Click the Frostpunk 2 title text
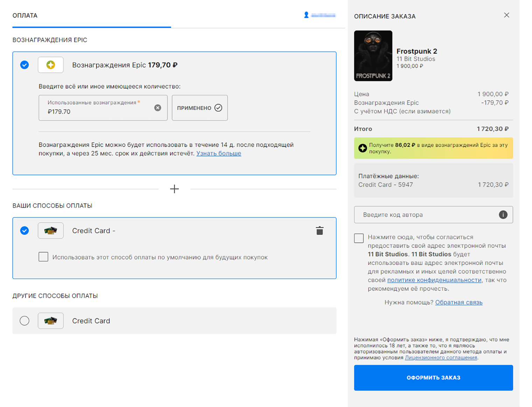This screenshot has width=532, height=407. (x=417, y=51)
